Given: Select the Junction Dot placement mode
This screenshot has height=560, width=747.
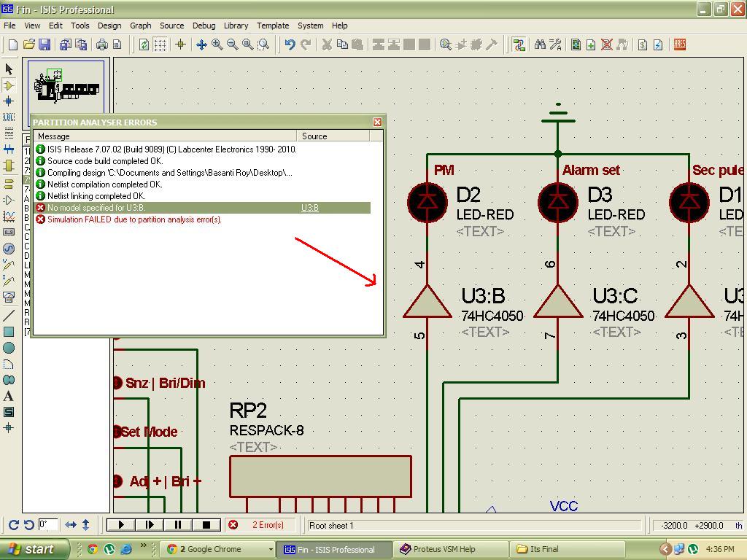Looking at the screenshot, I should click(x=8, y=101).
